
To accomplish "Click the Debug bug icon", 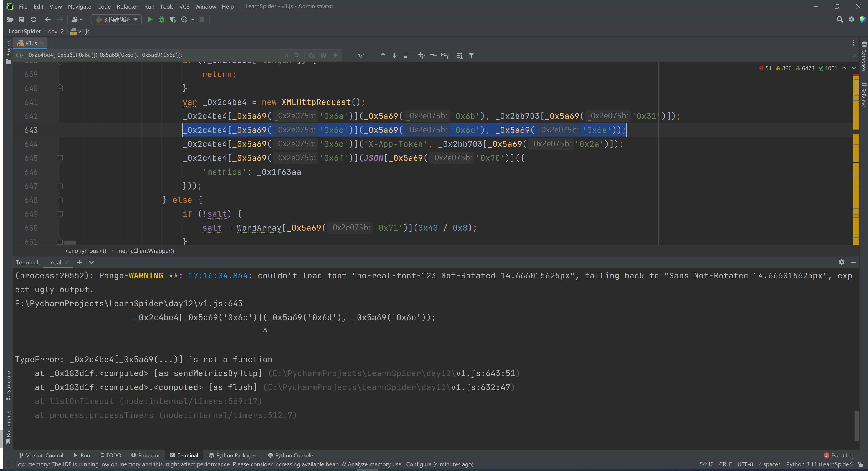I will coord(162,20).
